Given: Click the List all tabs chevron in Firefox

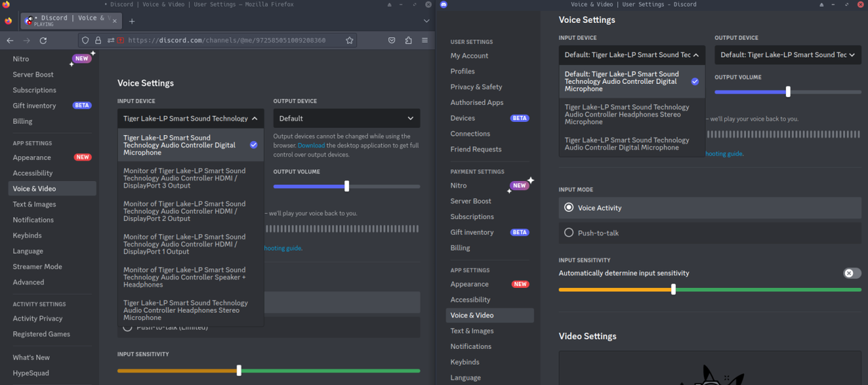Looking at the screenshot, I should click(426, 21).
